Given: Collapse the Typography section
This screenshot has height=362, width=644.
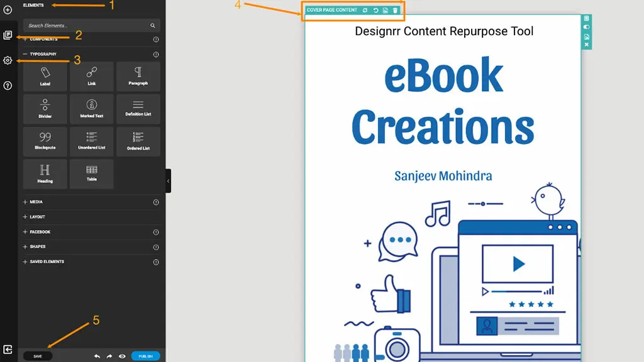Looking at the screenshot, I should (25, 54).
